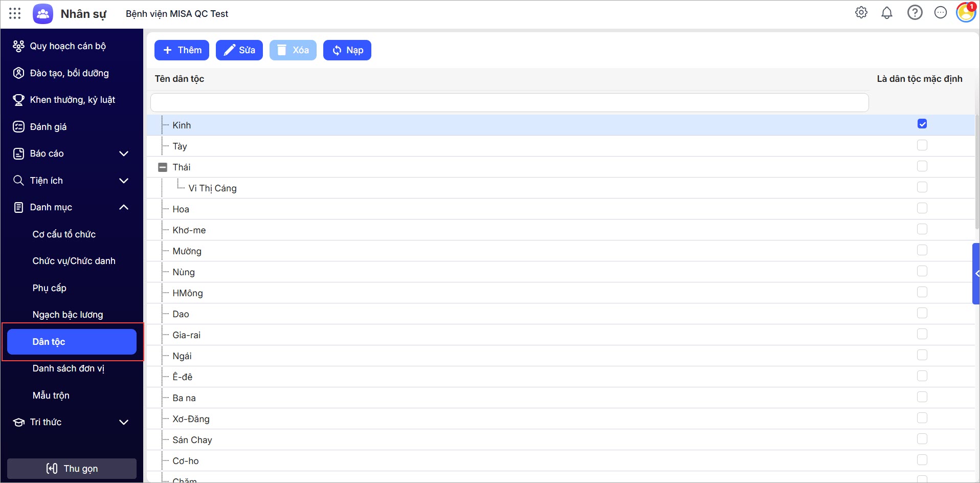Select the Ê-đê row
Image resolution: width=980 pixels, height=483 pixels.
(561, 377)
